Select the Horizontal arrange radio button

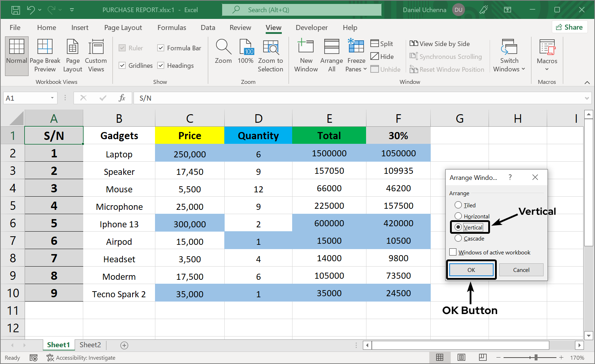coord(458,216)
